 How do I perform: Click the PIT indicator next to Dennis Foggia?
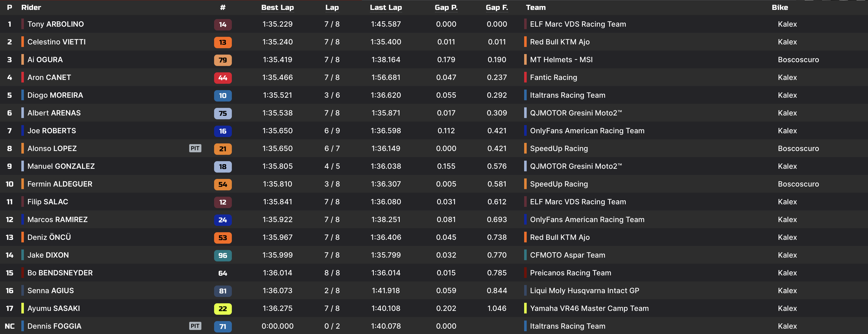pos(195,326)
